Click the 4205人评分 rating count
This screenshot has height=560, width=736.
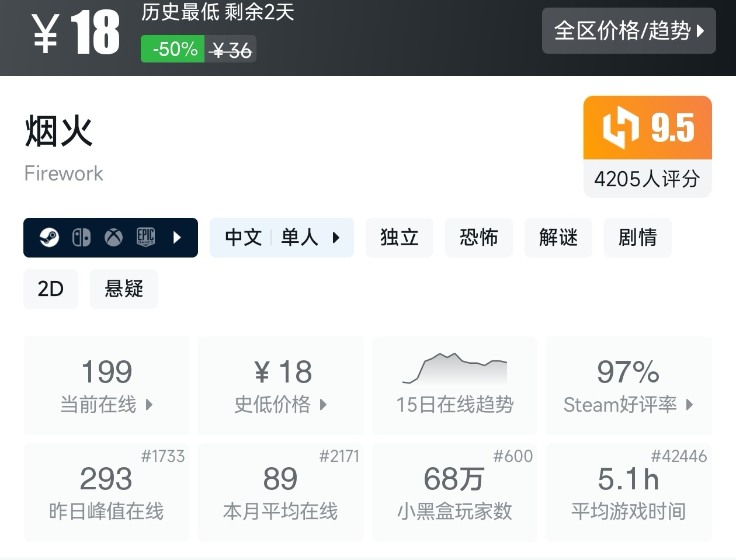coord(647,179)
